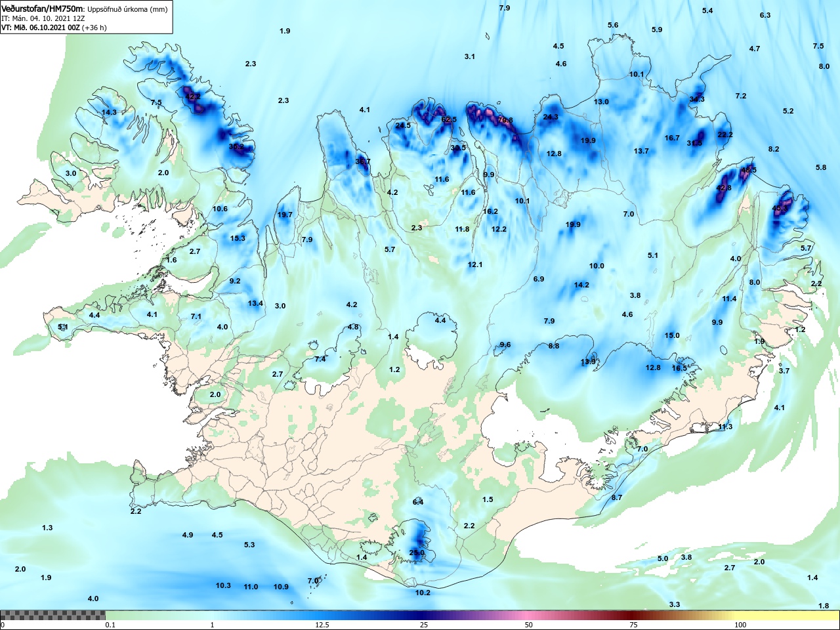Click the 13.4 precipitation value
The image size is (840, 630).
(255, 303)
